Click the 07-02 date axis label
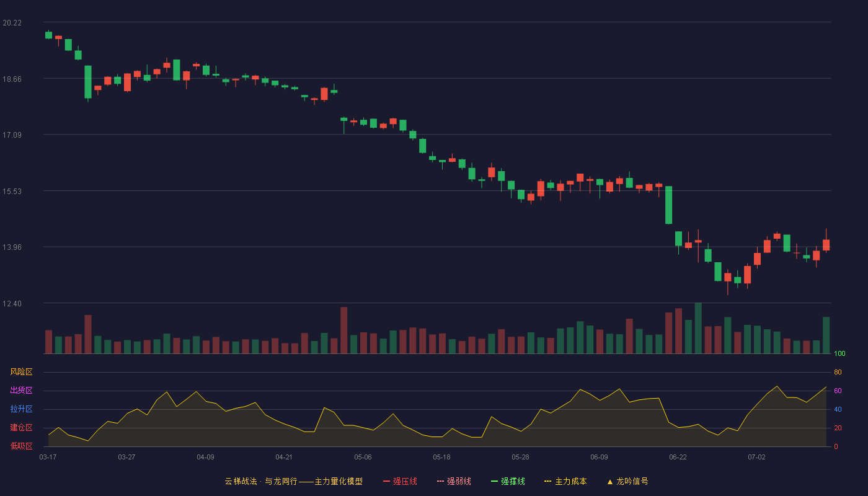Image resolution: width=868 pixels, height=496 pixels. (756, 457)
